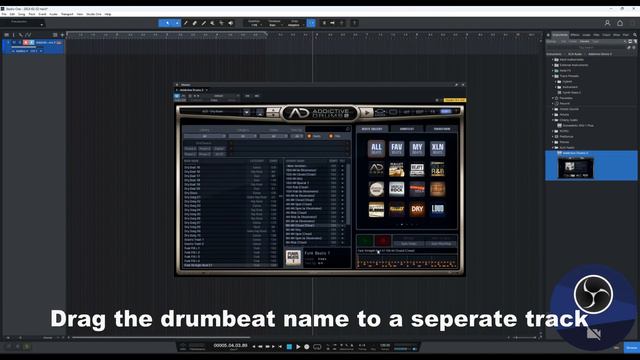The width and height of the screenshot is (640, 360).
Task: Select the Eraser tool
Action: [195, 23]
